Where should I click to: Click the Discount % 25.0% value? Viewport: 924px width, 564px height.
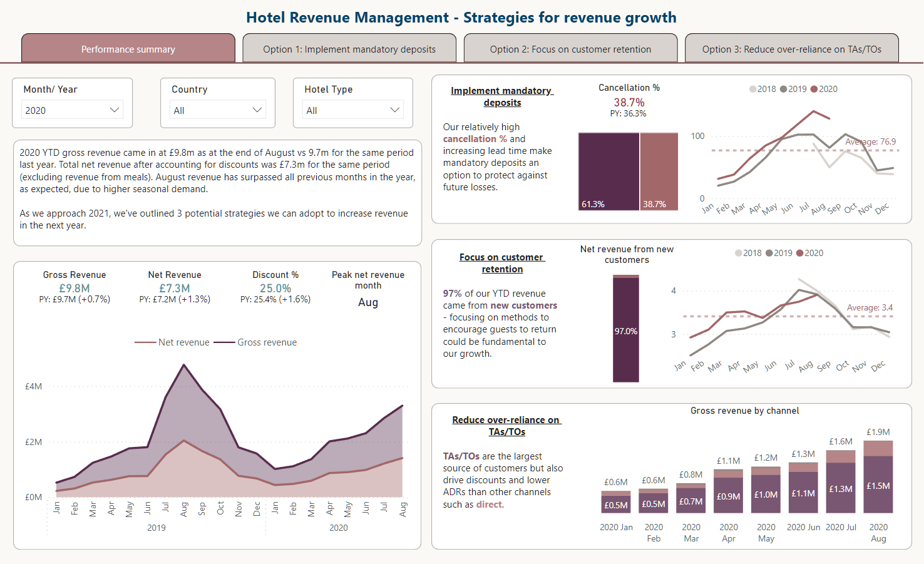(275, 289)
